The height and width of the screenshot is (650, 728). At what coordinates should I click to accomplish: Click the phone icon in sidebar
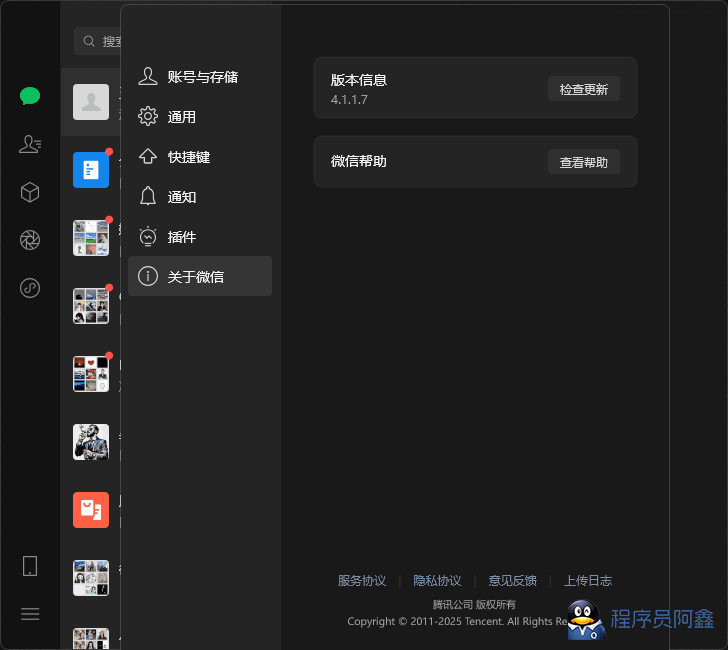[x=30, y=566]
